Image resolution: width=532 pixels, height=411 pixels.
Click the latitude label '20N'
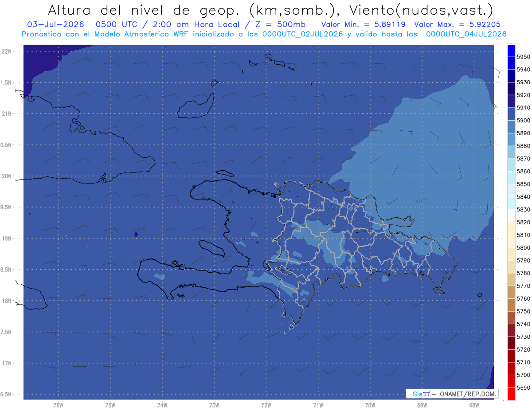click(7, 176)
